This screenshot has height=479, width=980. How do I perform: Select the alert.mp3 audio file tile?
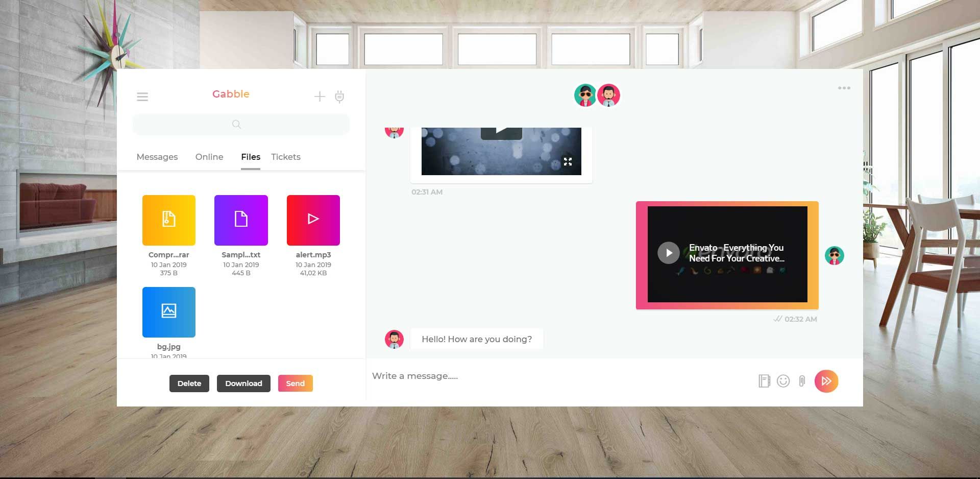point(313,220)
